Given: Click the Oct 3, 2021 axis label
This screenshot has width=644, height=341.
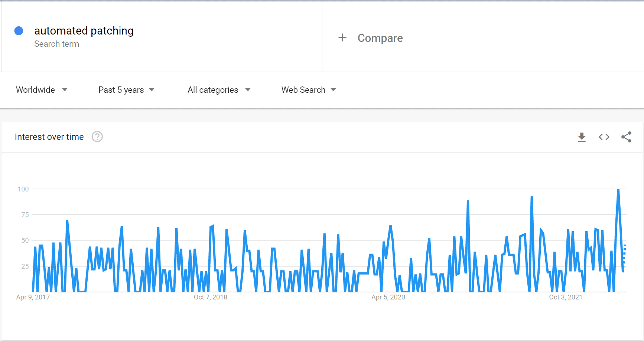Looking at the screenshot, I should tap(566, 297).
